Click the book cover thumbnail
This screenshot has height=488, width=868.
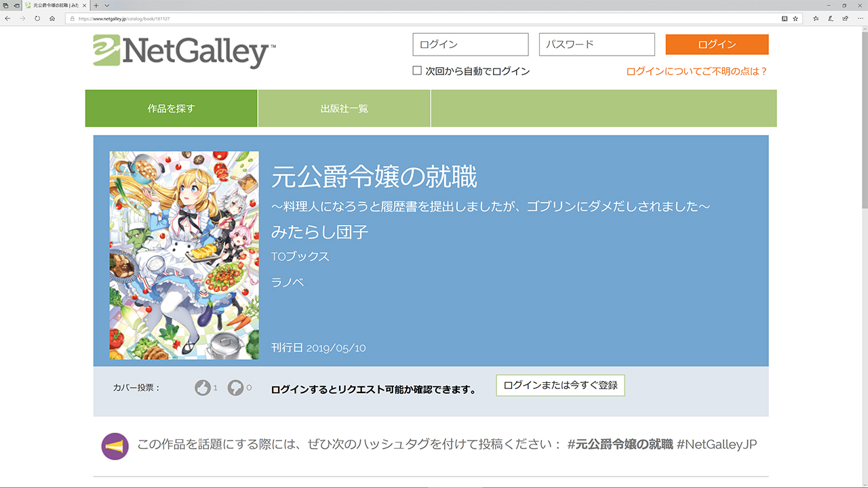184,255
